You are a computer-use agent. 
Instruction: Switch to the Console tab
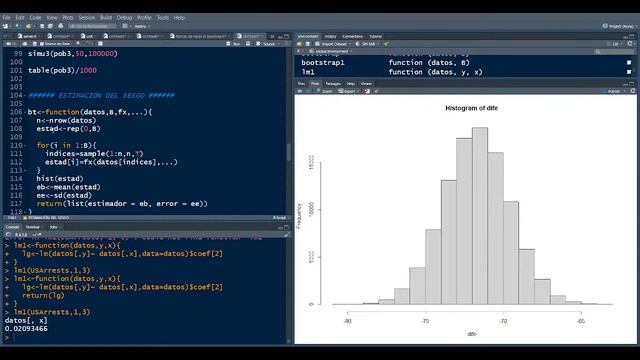pyautogui.click(x=12, y=227)
